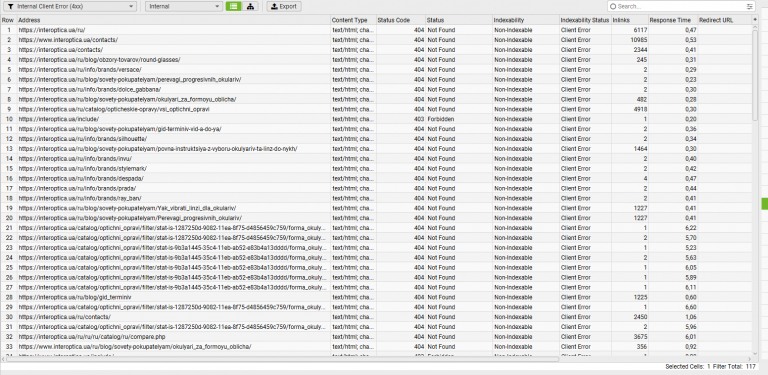Select the https://interoptica.ua/contacts/ address in row 3
The image size is (768, 375).
(x=61, y=49)
